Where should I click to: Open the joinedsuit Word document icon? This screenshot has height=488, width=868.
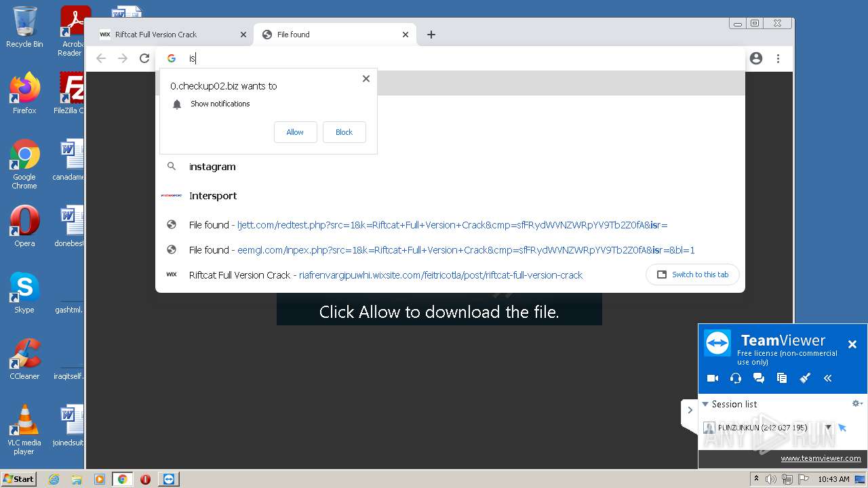70,425
